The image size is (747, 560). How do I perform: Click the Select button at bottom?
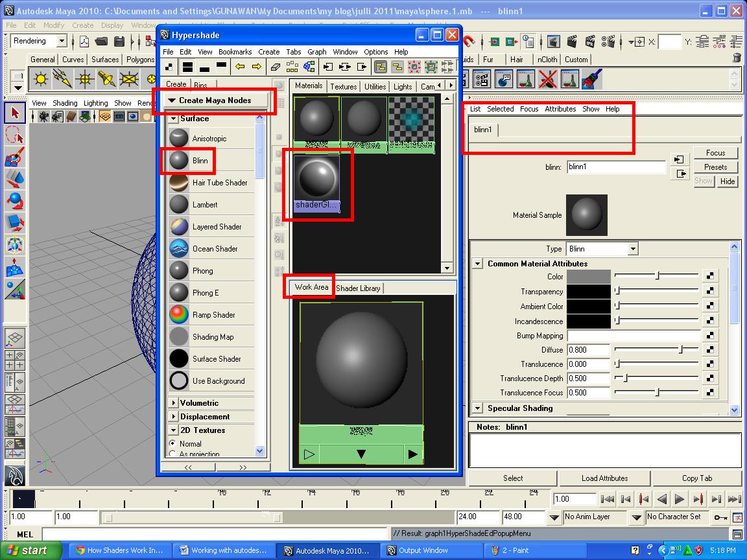tap(513, 478)
